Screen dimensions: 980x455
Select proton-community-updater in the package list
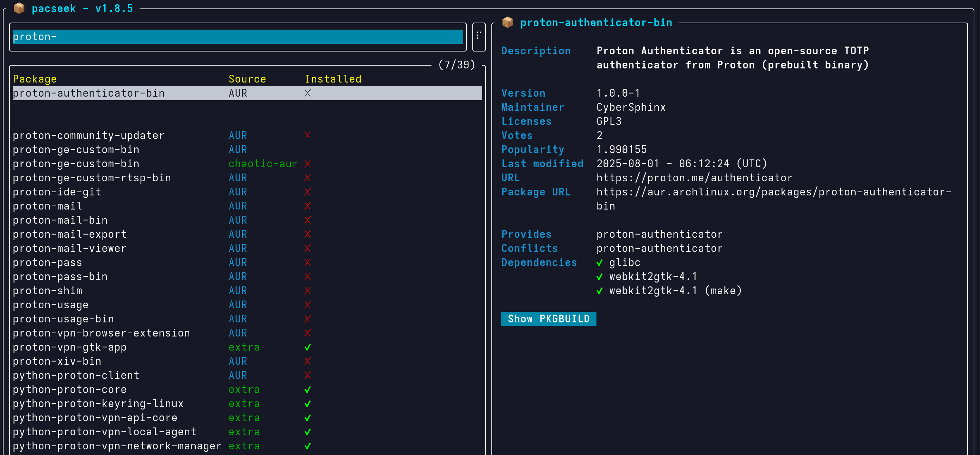[88, 135]
